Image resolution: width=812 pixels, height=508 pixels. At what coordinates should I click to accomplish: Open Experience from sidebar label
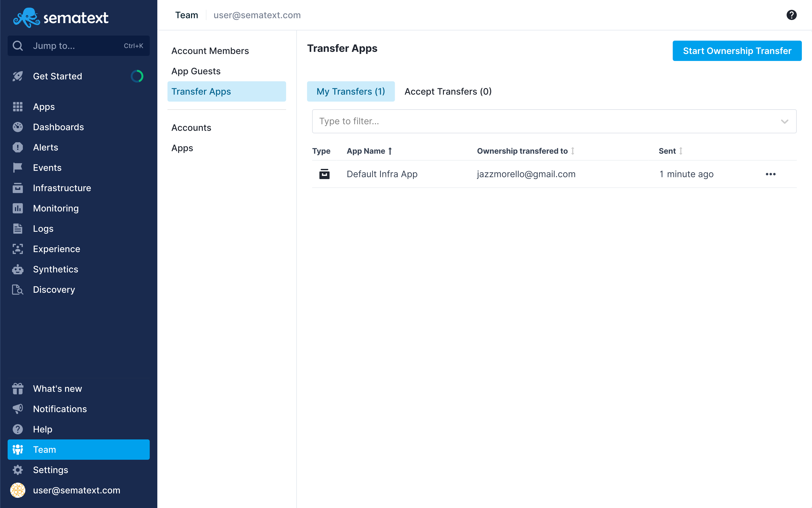(57, 249)
